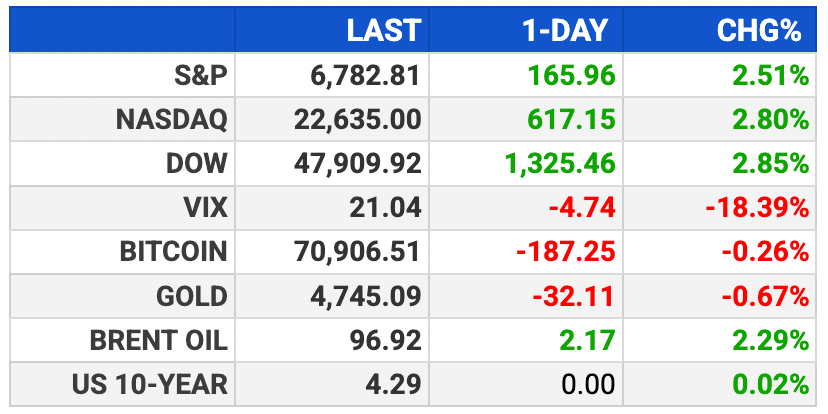
Task: Select the GOLD row label
Action: [192, 297]
